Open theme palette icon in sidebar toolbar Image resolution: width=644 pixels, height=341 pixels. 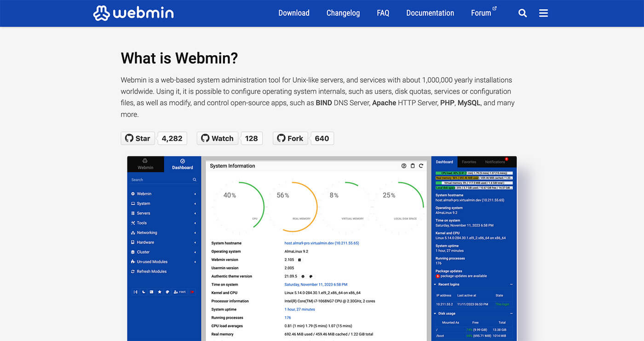pos(167,292)
